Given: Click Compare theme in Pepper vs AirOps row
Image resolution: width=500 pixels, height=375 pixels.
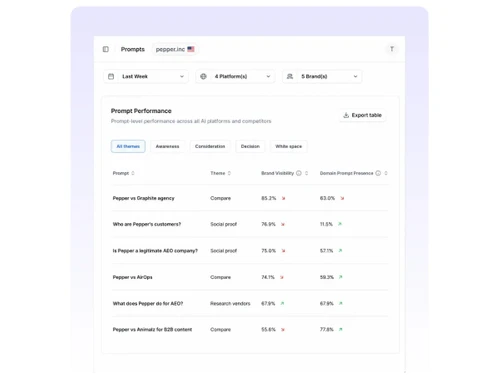Looking at the screenshot, I should [x=220, y=277].
